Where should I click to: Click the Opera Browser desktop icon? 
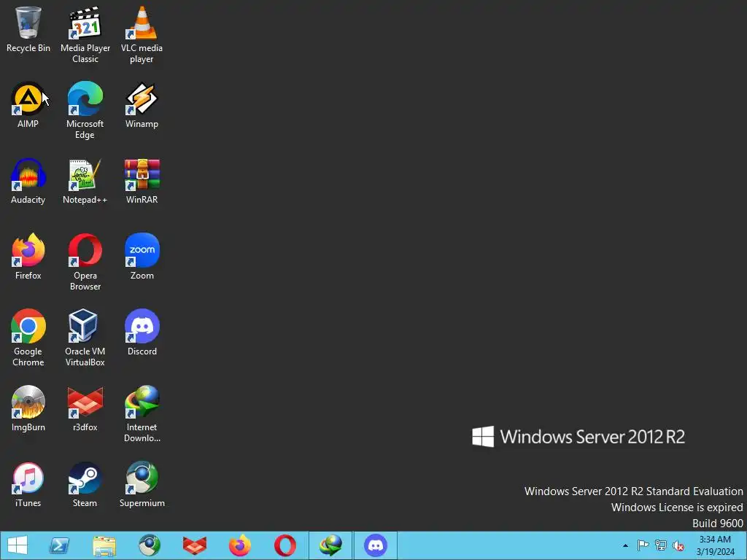(85, 262)
